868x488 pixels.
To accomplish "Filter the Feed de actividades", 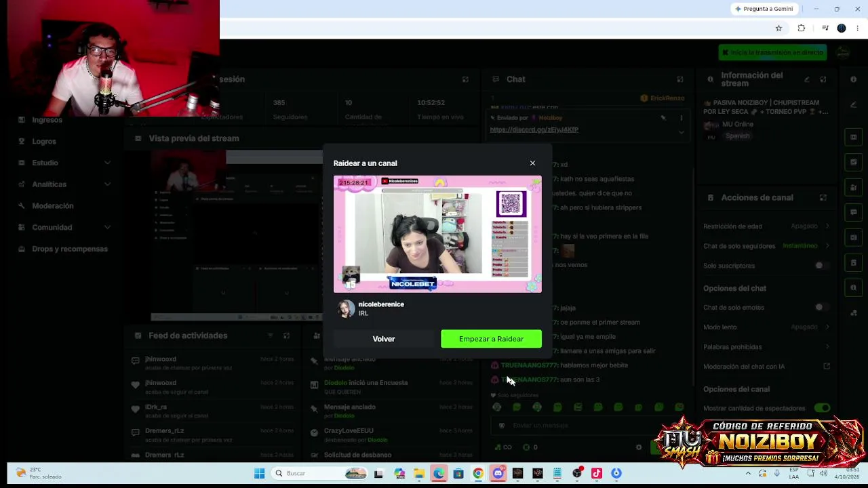I will pos(270,335).
